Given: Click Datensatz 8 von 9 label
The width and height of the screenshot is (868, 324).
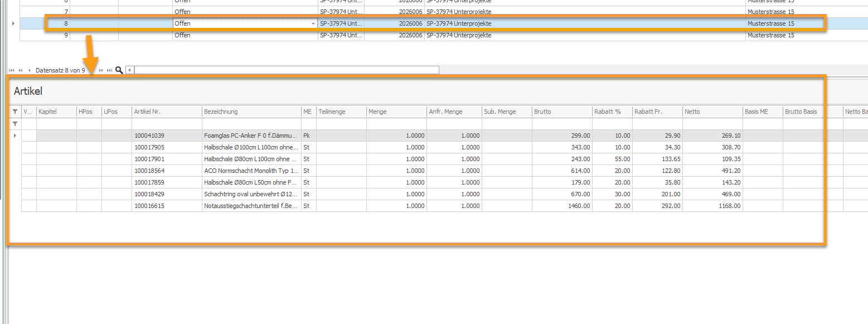Looking at the screenshot, I should click(x=60, y=70).
